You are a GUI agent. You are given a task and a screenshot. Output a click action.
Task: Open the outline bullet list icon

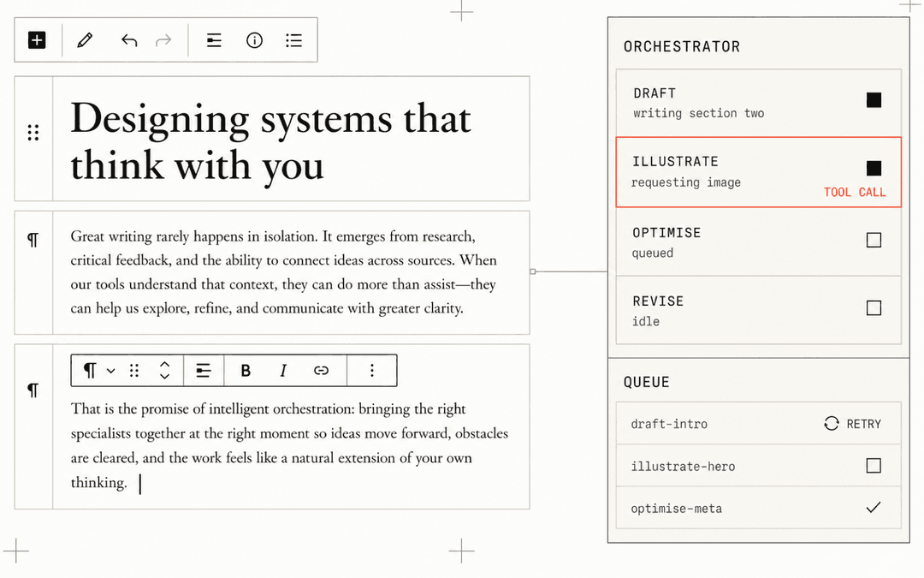tap(294, 40)
